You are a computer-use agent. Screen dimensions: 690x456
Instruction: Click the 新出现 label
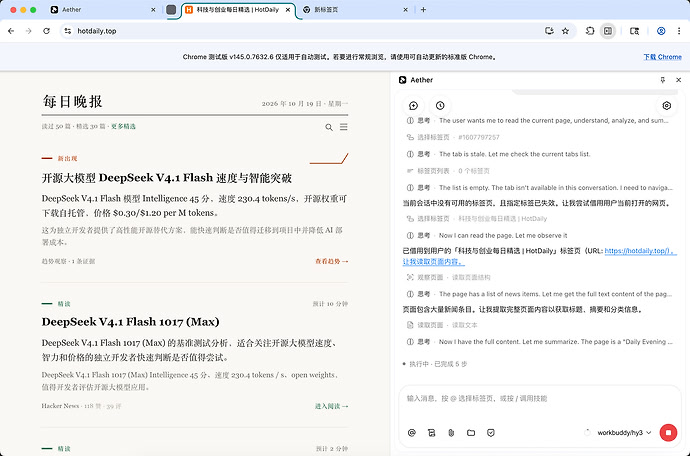pyautogui.click(x=67, y=158)
